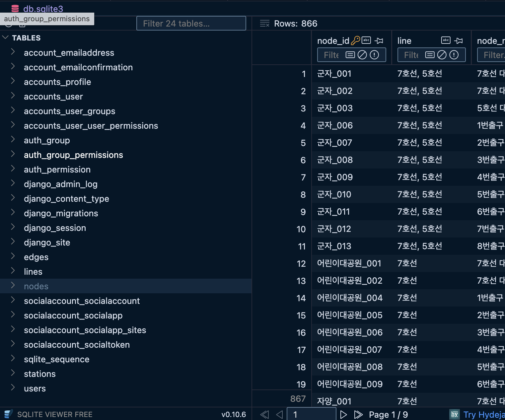Click the null filter slash icon in line filter
This screenshot has height=420, width=505.
pos(442,55)
